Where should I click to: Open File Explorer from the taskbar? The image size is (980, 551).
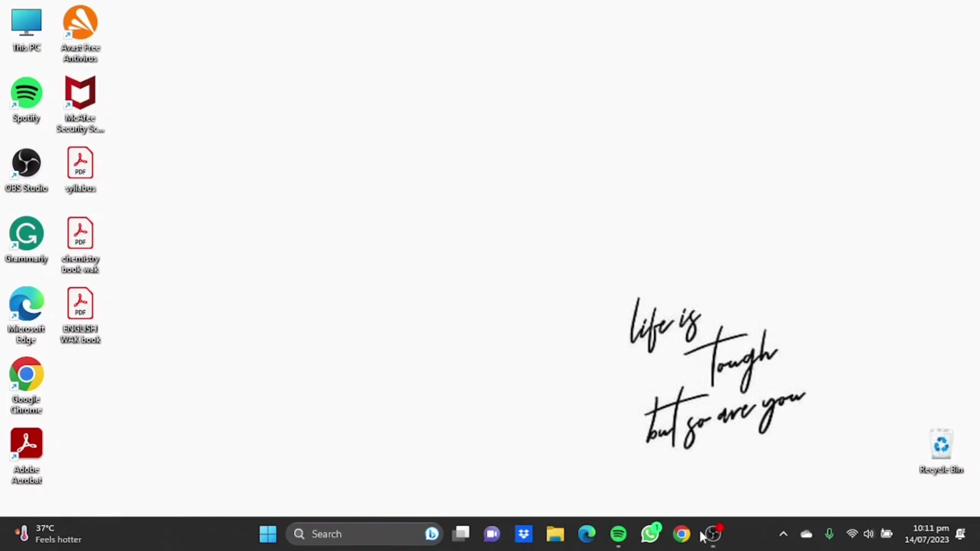555,534
